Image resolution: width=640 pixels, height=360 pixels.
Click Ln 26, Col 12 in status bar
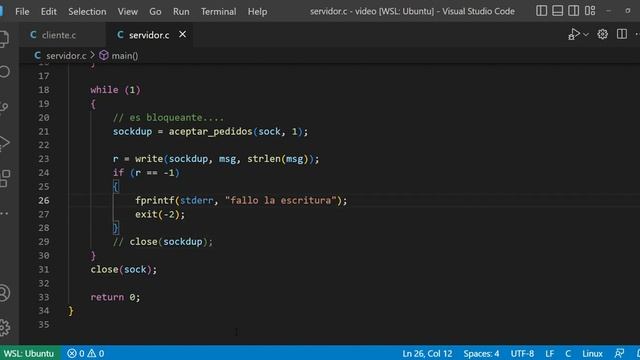tap(427, 353)
